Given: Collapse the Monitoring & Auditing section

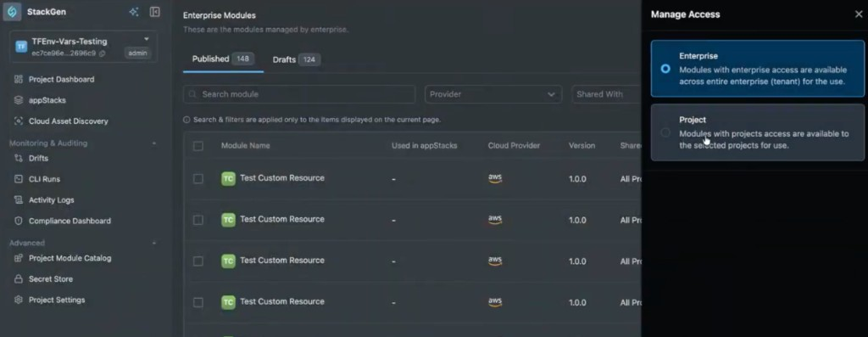Looking at the screenshot, I should point(154,143).
